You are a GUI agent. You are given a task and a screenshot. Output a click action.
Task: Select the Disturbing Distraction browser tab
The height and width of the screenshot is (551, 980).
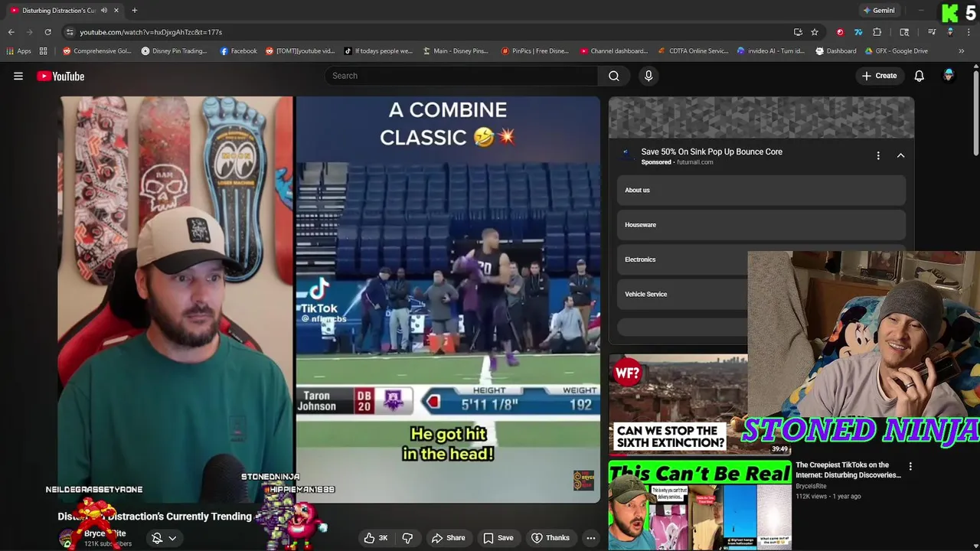tap(65, 11)
